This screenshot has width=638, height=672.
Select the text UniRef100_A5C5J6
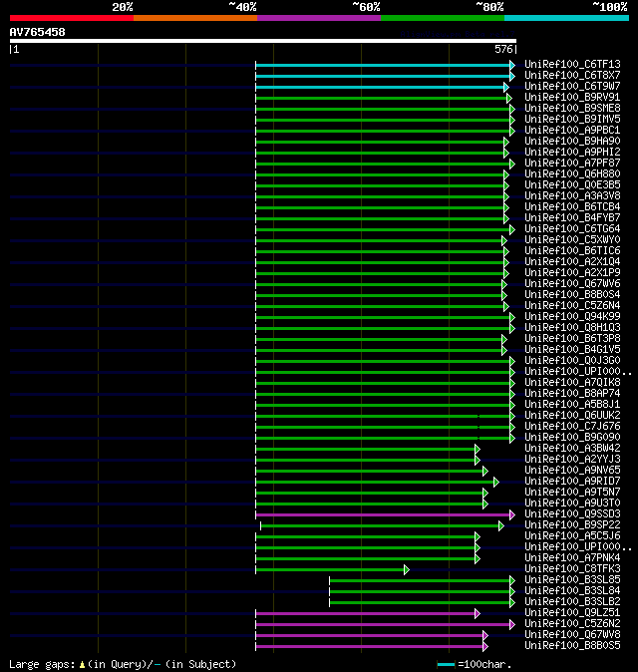(x=572, y=536)
